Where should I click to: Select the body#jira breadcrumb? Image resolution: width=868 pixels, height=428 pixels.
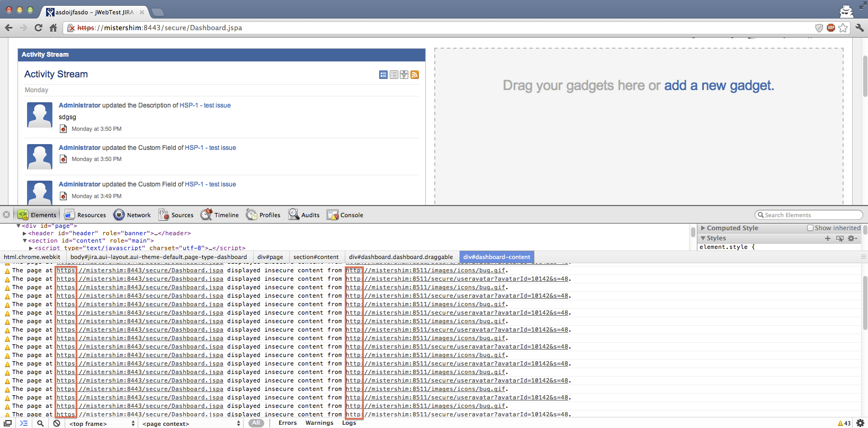[158, 257]
